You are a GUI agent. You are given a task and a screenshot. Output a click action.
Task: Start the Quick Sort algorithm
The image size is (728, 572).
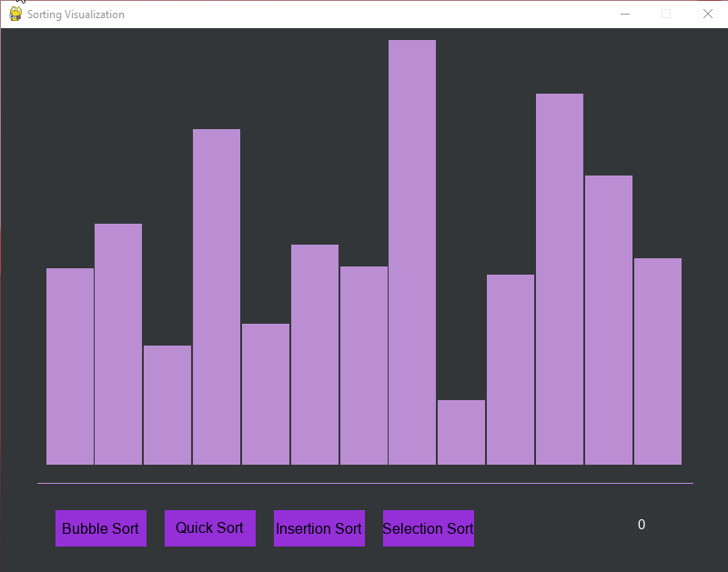pyautogui.click(x=209, y=528)
